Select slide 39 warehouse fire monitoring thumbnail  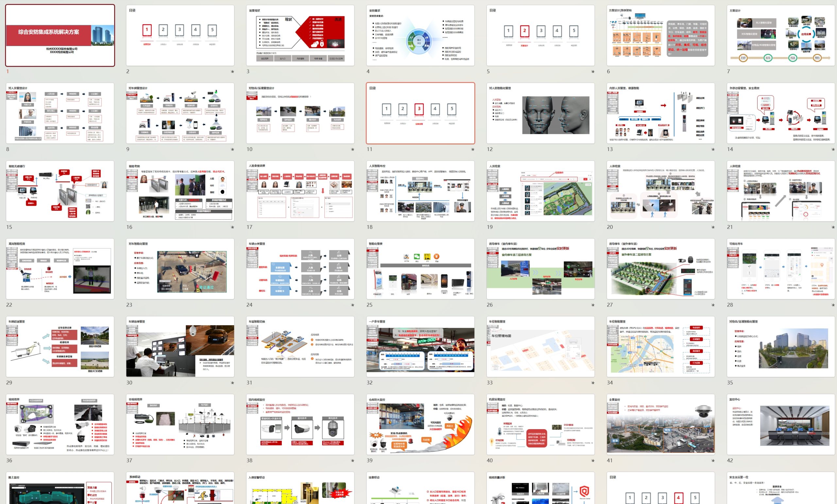pyautogui.click(x=420, y=424)
